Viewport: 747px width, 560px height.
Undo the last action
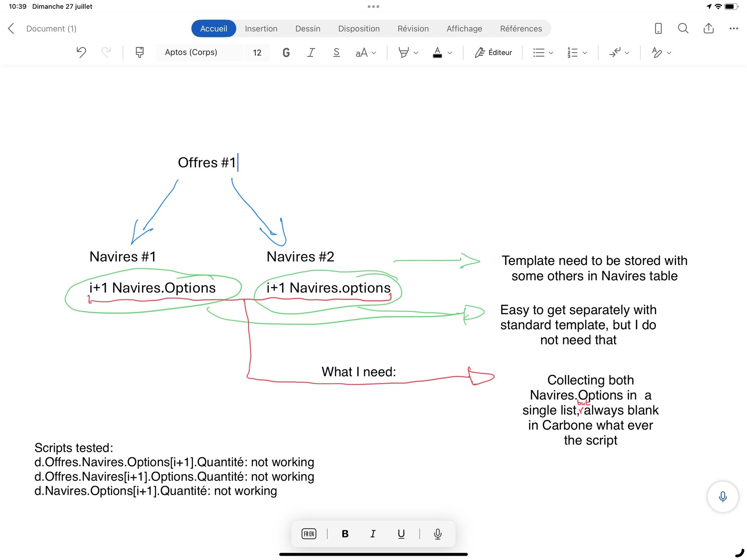tap(81, 53)
